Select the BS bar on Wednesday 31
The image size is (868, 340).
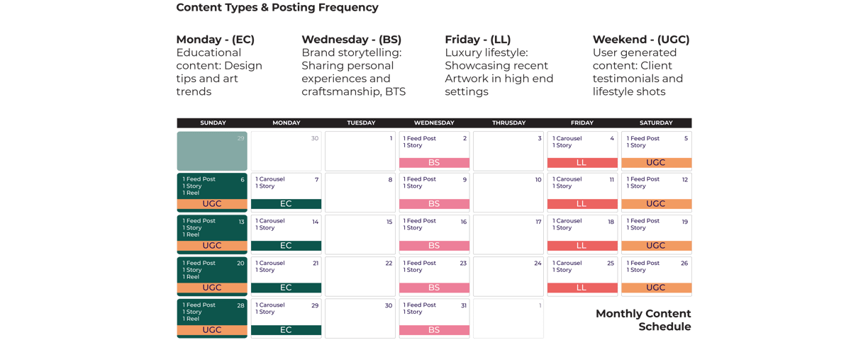click(434, 330)
